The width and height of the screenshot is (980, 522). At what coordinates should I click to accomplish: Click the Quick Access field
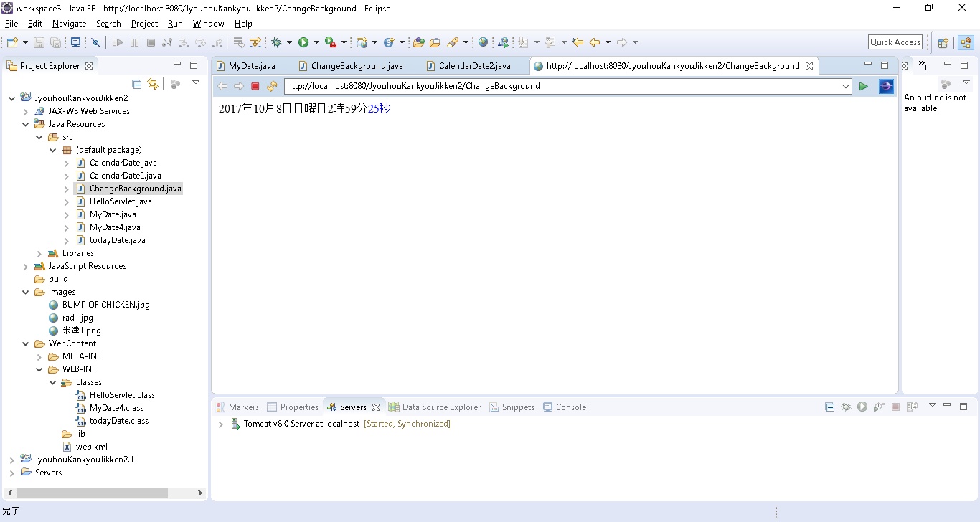895,42
